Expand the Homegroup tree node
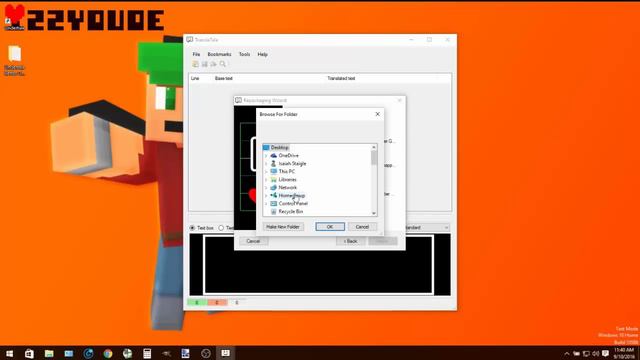This screenshot has width=640, height=360. tap(266, 196)
